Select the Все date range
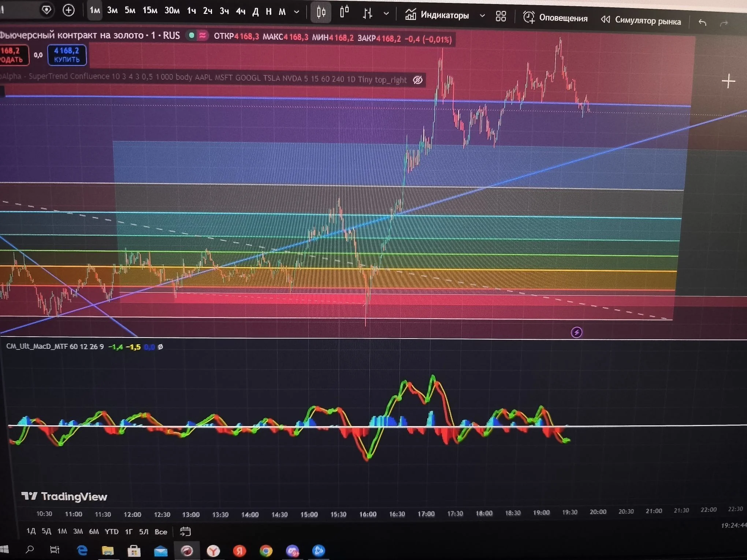The height and width of the screenshot is (560, 747). point(161,532)
